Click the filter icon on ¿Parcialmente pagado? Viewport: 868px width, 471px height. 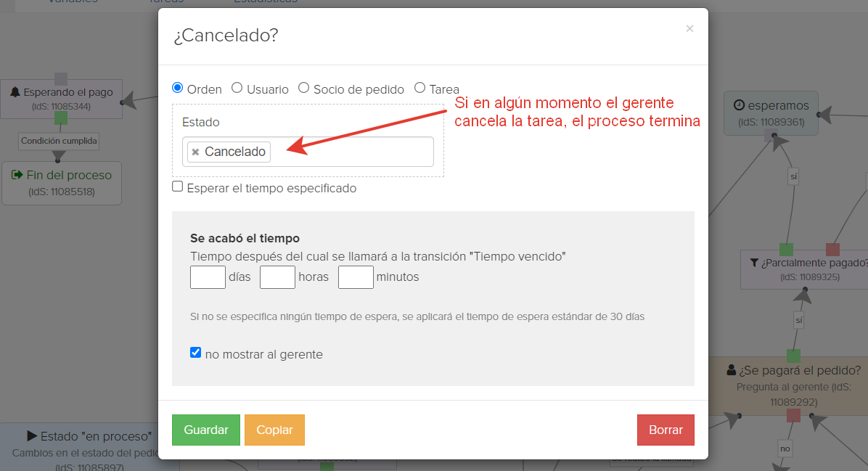(754, 262)
